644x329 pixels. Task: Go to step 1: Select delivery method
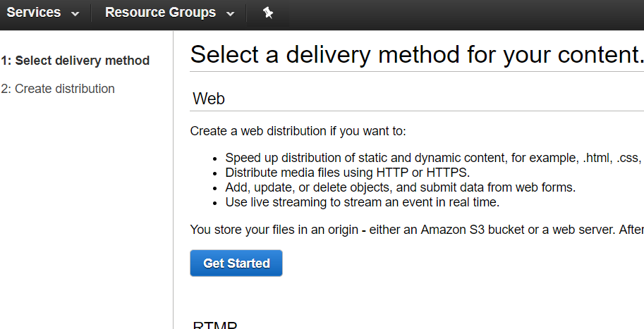(75, 61)
